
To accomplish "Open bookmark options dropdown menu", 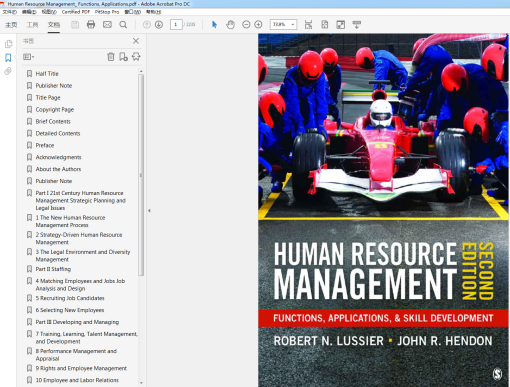I will pos(29,57).
